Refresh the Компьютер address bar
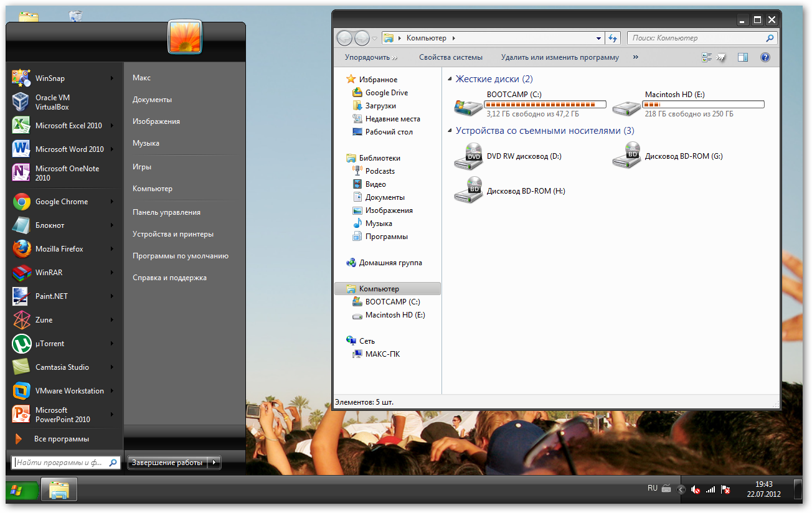The width and height of the screenshot is (812, 513). (x=613, y=38)
